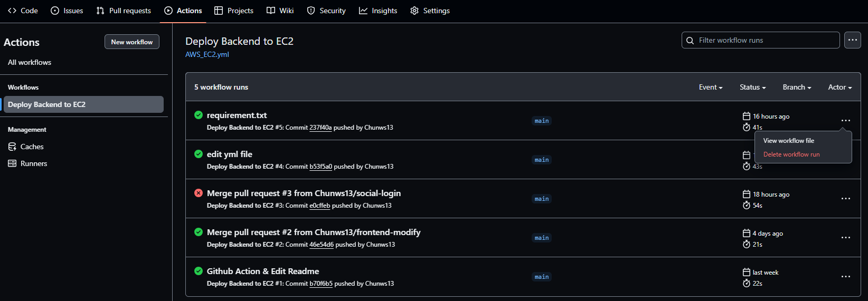The image size is (868, 301).
Task: Expand the Branch filter dropdown
Action: pos(797,87)
